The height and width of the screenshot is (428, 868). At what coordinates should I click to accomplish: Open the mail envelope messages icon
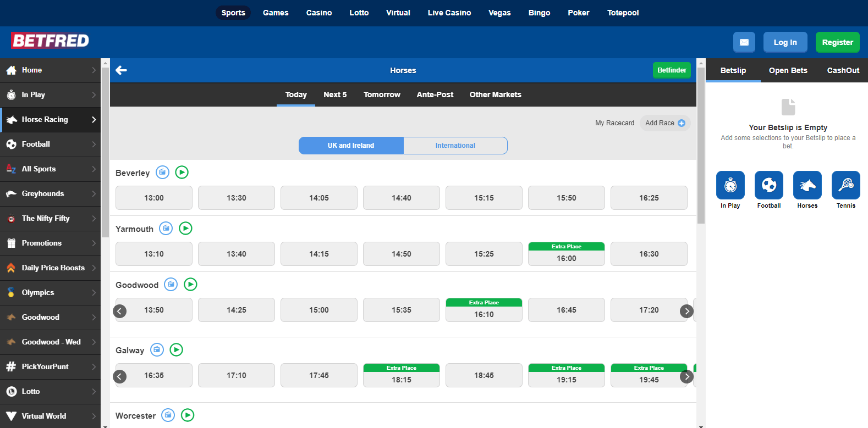[x=744, y=42]
